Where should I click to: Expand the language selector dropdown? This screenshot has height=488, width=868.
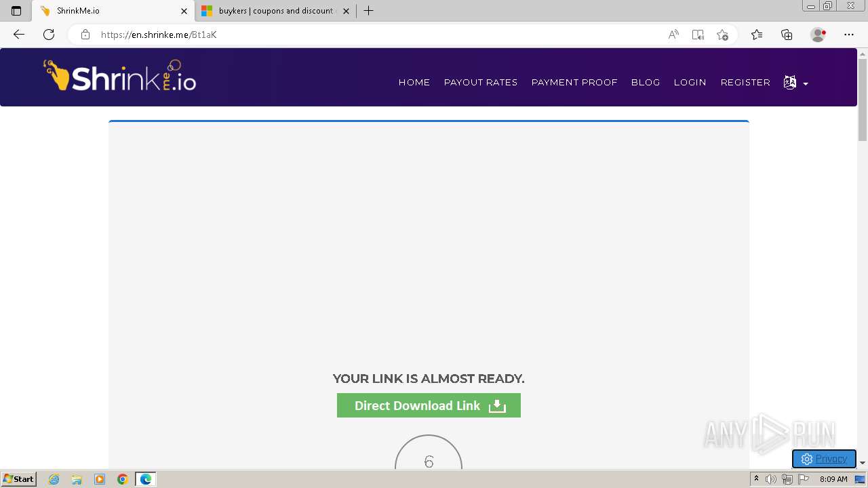[795, 83]
